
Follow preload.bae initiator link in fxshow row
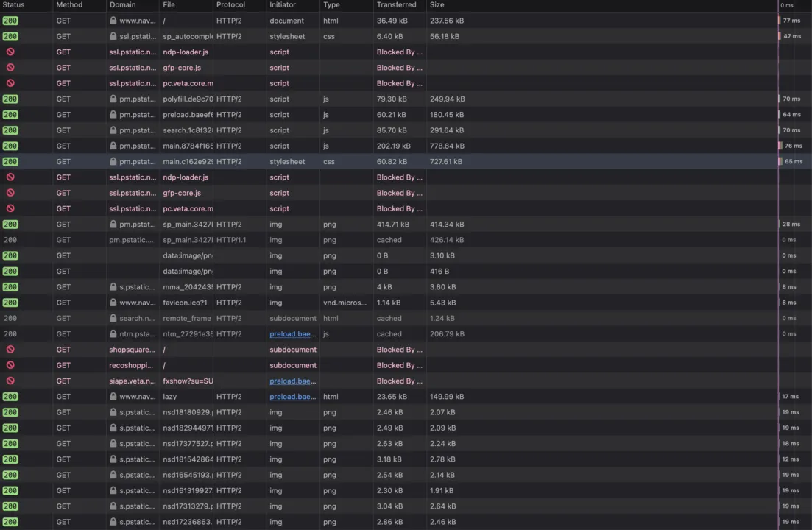click(292, 381)
